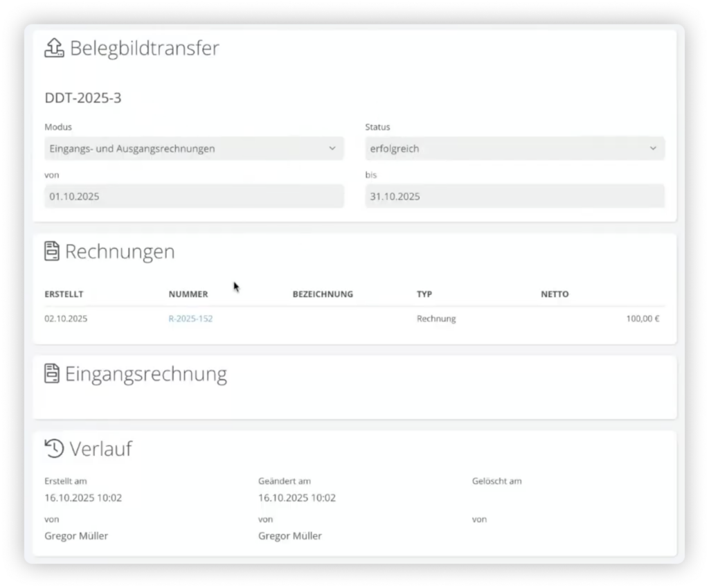Click the timestamp under Geändert am
The height and width of the screenshot is (588, 709).
click(x=297, y=497)
